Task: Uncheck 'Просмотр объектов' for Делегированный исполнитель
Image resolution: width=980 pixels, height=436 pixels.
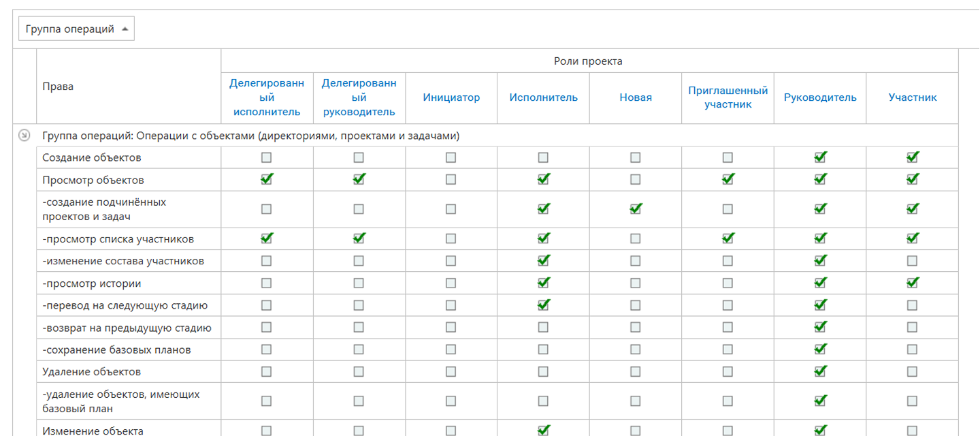Action: click(266, 179)
